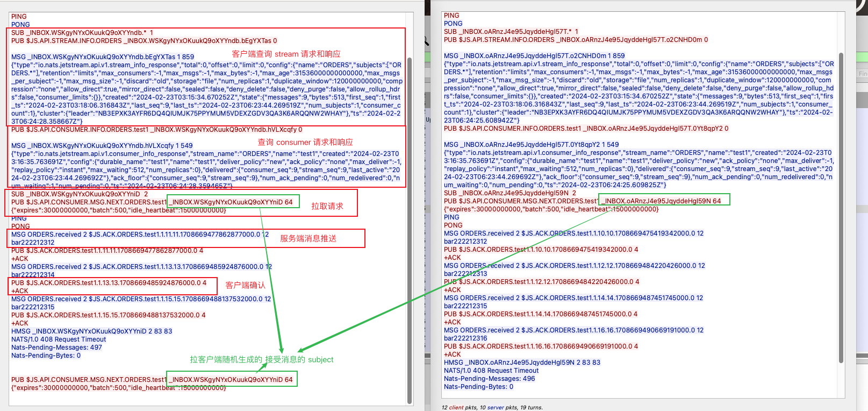868x411 pixels.
Task: Click PUB $JS.API.STREAM.INFO.ORDERS line in left pane
Action: [144, 41]
